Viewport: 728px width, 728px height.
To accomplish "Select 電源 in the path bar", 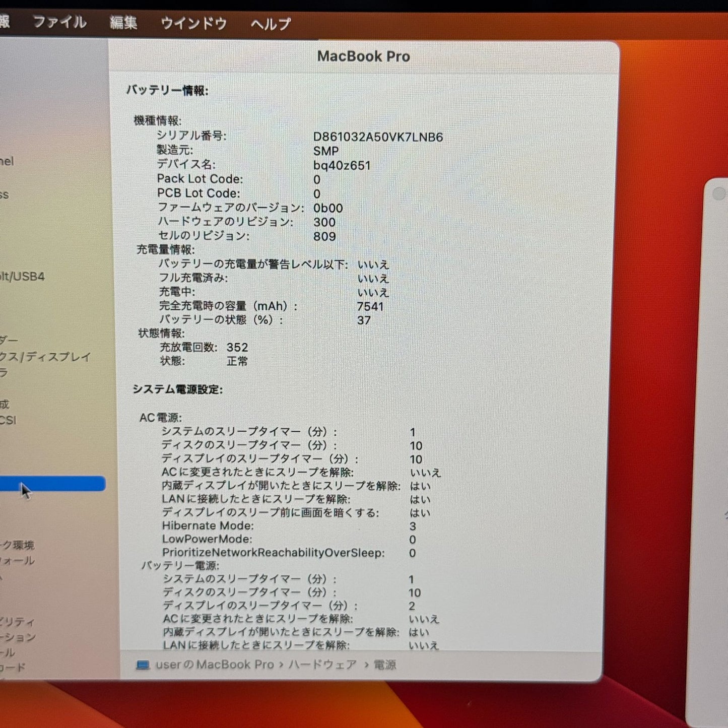I will 384,665.
